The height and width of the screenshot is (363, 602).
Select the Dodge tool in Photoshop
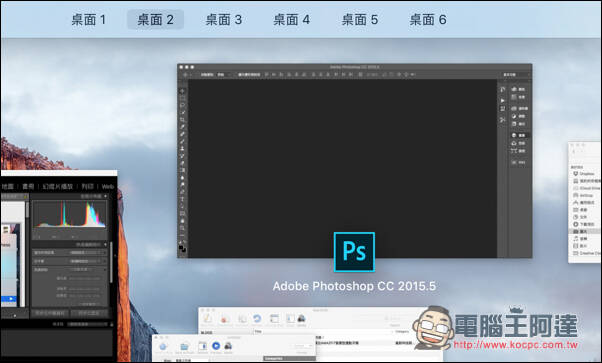(x=182, y=185)
